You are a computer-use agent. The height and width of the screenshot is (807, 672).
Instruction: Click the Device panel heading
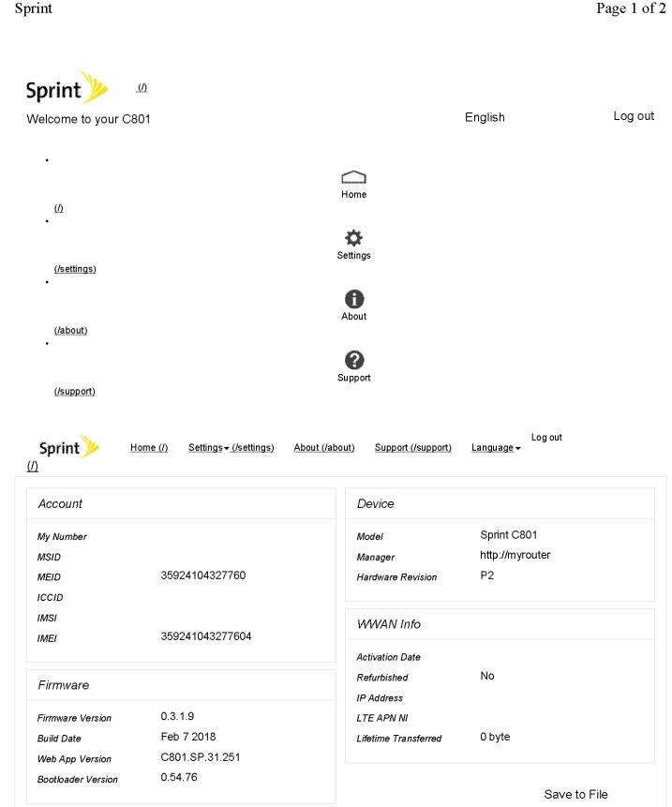point(375,504)
